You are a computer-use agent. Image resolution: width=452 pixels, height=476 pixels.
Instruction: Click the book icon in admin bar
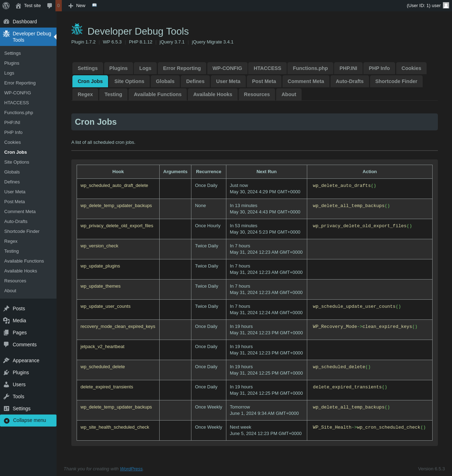pos(94,5)
